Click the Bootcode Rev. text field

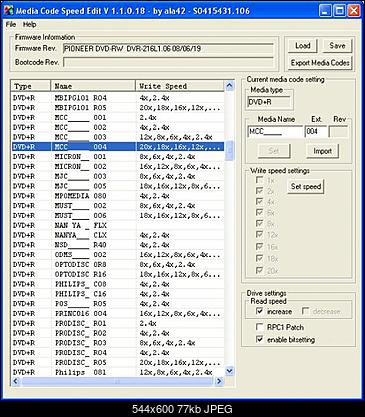click(x=168, y=62)
